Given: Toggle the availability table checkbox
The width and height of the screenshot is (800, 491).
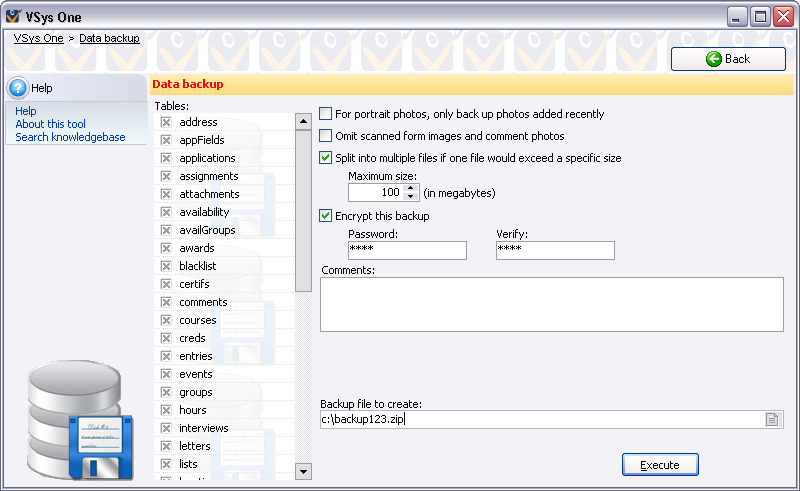Looking at the screenshot, I should (x=166, y=212).
